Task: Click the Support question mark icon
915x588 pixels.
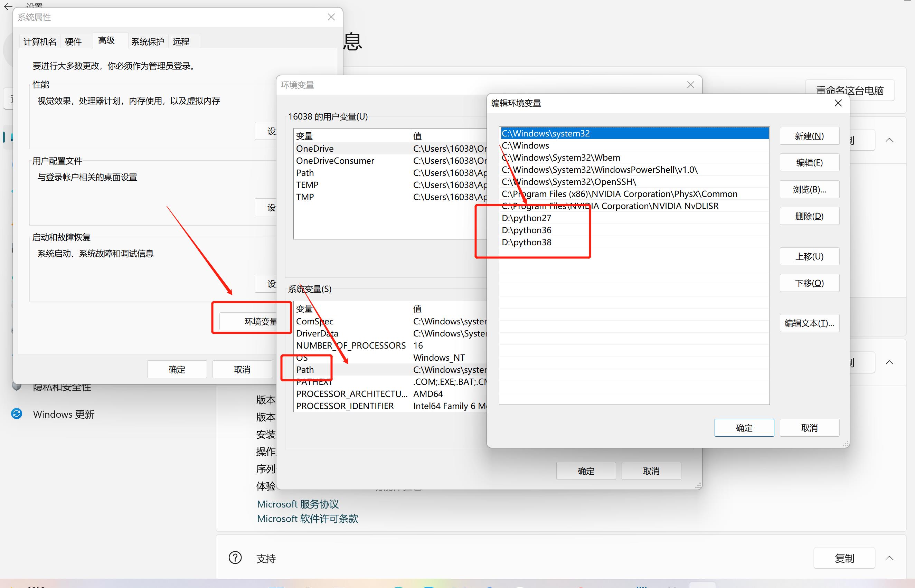Action: [x=235, y=558]
